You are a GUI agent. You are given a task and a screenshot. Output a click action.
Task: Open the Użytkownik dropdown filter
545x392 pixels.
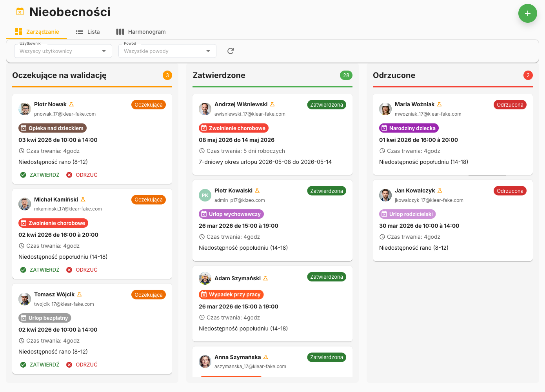pos(63,51)
